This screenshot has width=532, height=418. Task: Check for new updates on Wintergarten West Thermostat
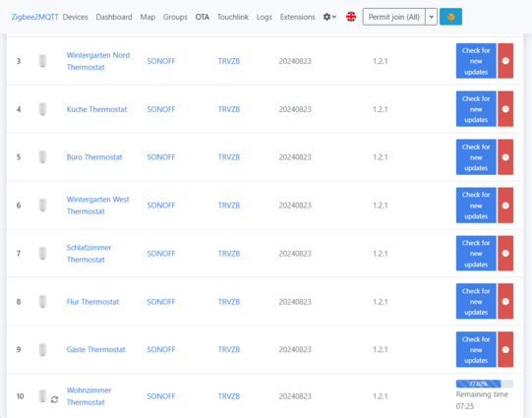(476, 206)
